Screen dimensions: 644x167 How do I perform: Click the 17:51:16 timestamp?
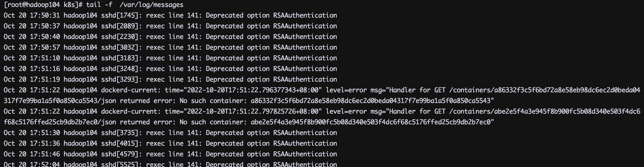click(45, 69)
